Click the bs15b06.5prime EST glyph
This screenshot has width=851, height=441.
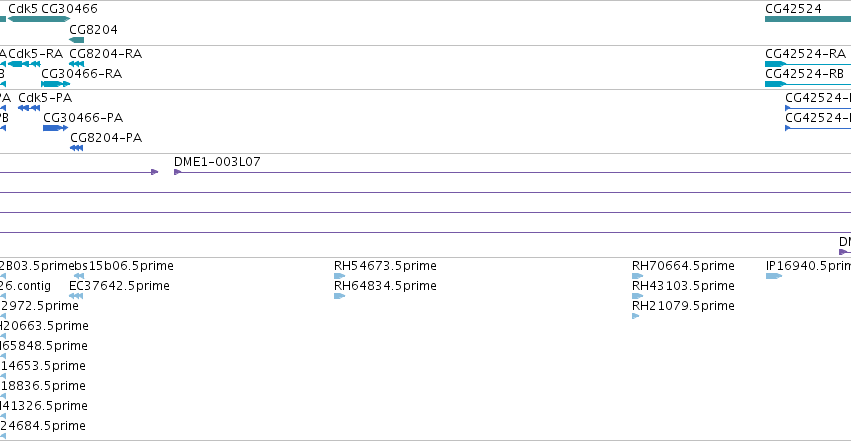click(79, 276)
